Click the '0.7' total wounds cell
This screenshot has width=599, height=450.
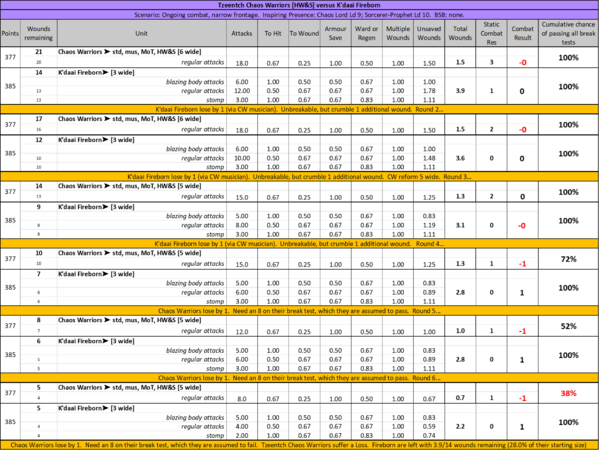coord(460,398)
